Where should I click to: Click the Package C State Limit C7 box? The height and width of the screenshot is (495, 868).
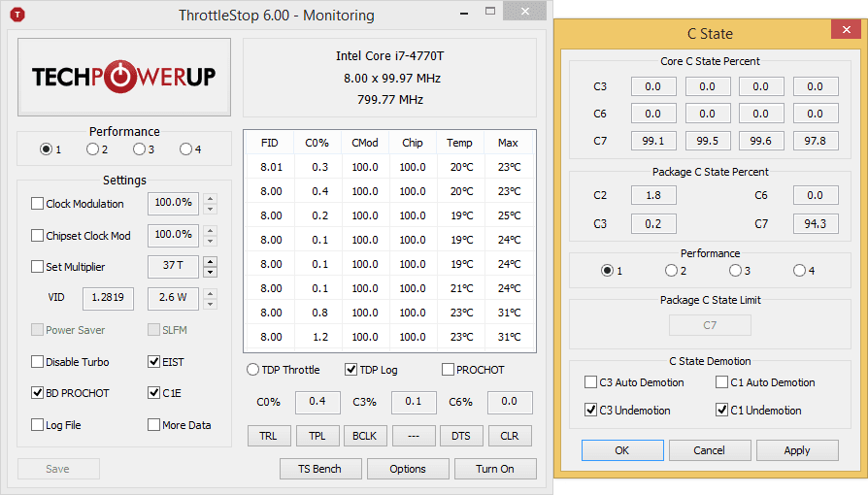[x=711, y=325]
